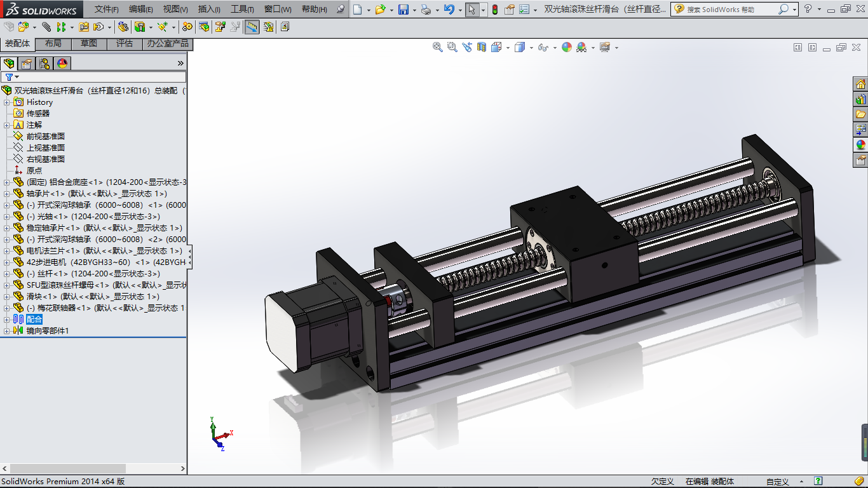Click the Zoom to Fit magnifier

click(x=438, y=47)
